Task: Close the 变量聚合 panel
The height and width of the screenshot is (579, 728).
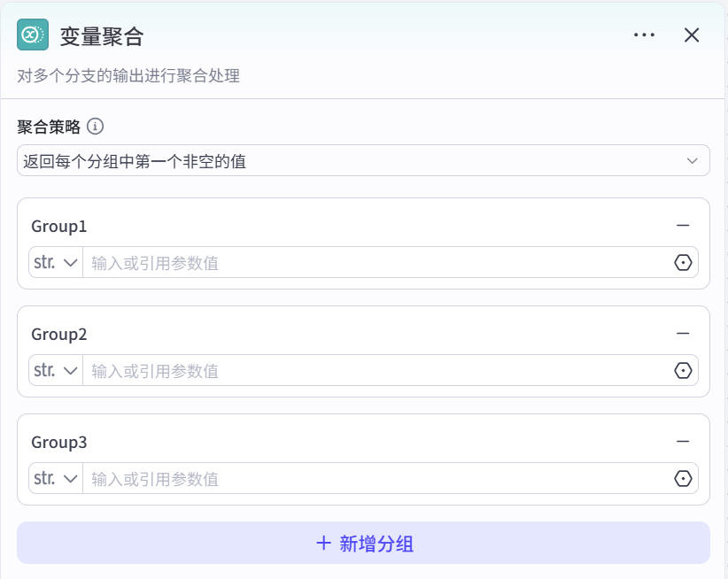Action: tap(692, 35)
